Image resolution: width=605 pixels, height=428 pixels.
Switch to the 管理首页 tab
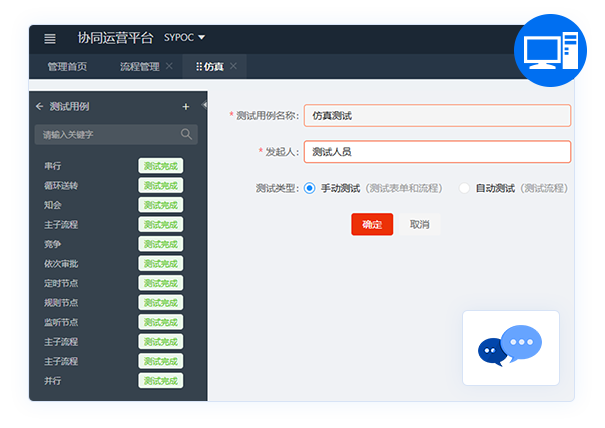tap(67, 66)
